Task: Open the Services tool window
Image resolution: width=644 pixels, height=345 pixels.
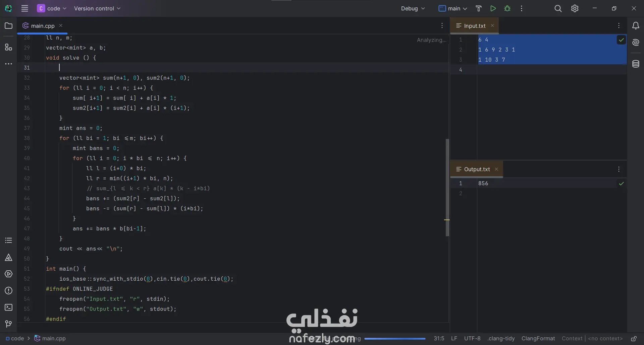Action: (9, 274)
